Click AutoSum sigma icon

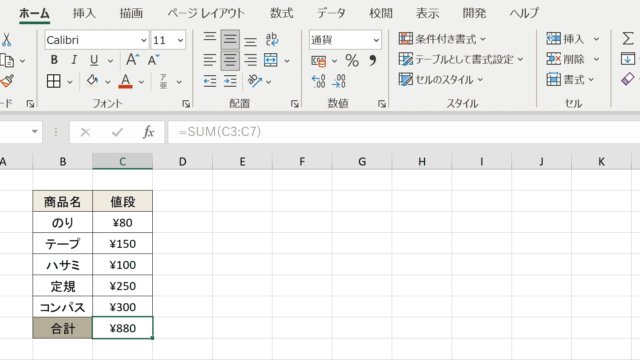pos(628,39)
